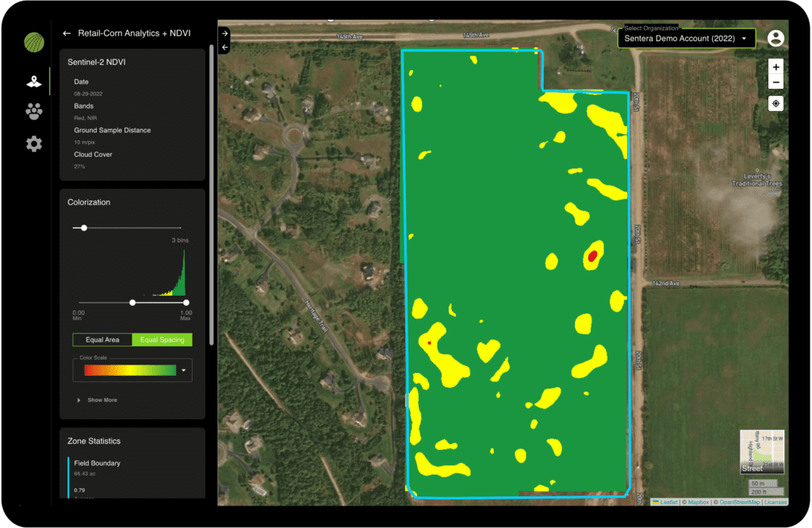Open the user profile icon top right
Screen dimensions: 812x528
coord(776,37)
